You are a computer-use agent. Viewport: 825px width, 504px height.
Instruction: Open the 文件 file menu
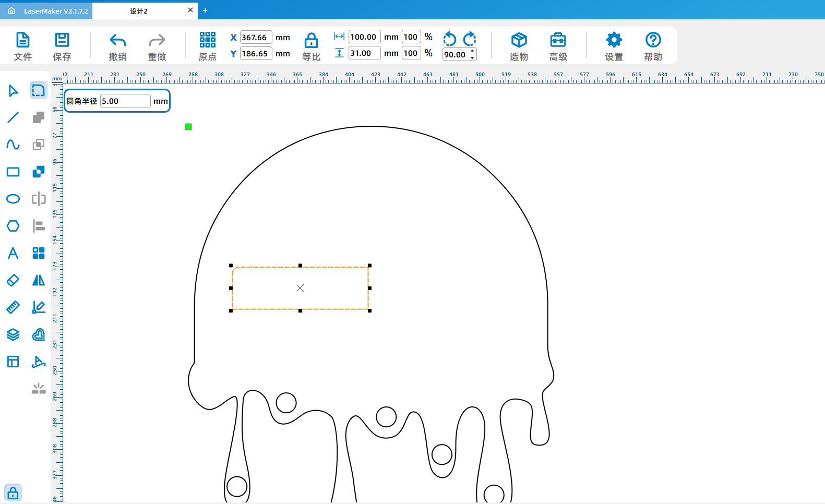[x=23, y=46]
